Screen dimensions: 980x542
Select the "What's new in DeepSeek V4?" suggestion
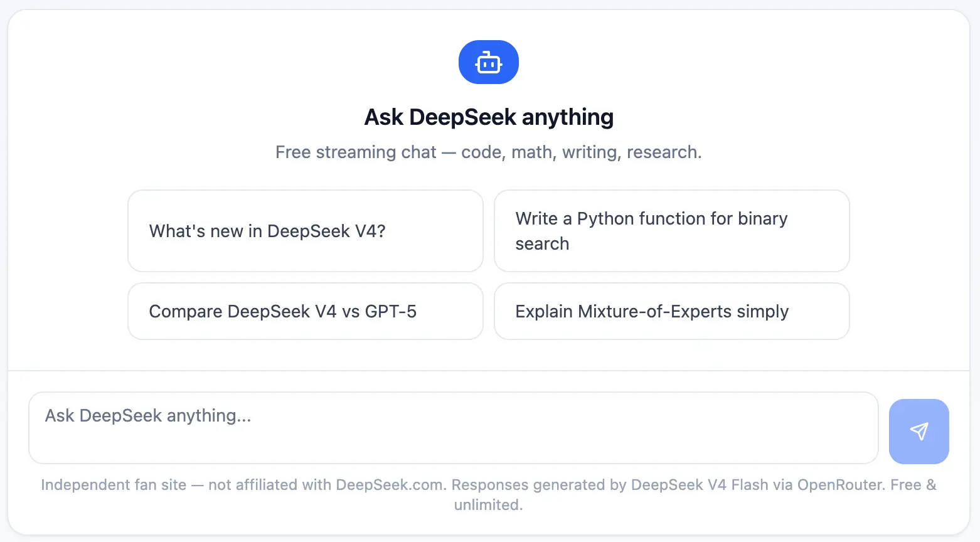point(306,231)
